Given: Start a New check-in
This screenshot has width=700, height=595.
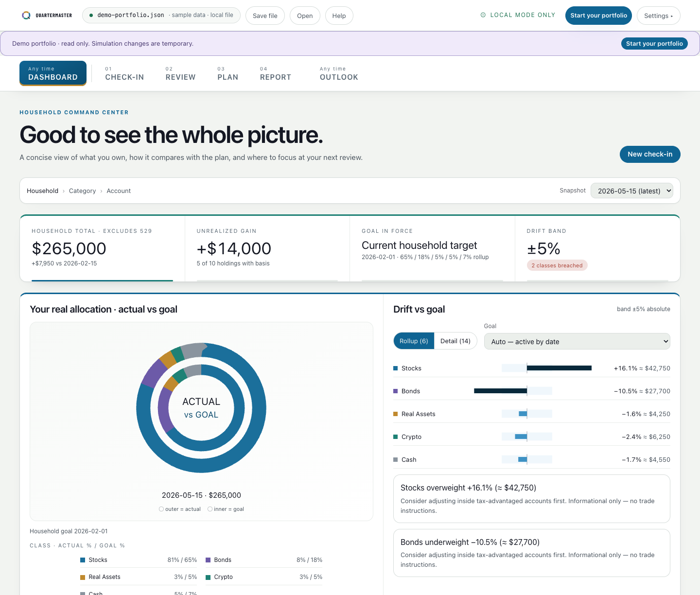Looking at the screenshot, I should (x=650, y=154).
